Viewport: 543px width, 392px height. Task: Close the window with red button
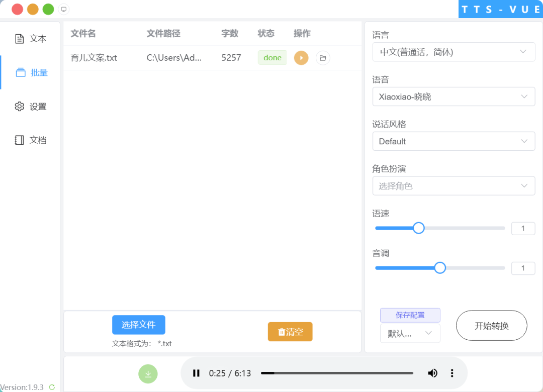(x=17, y=9)
